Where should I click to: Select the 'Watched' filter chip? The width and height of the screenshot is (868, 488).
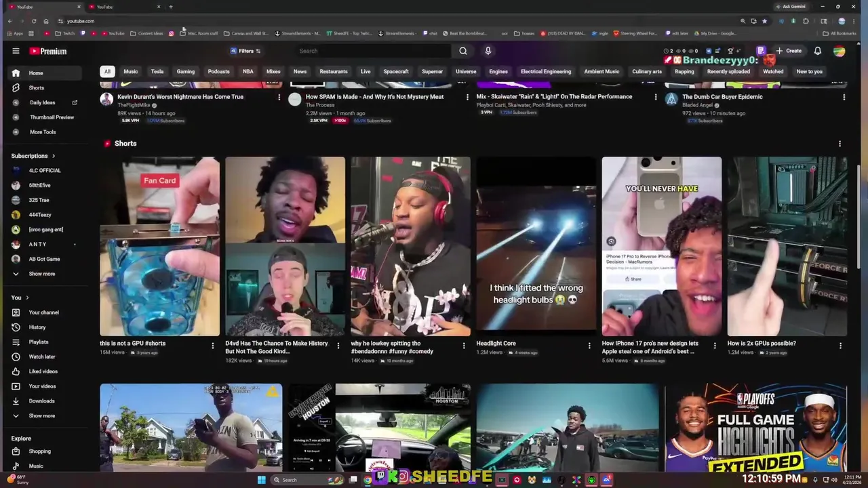pyautogui.click(x=773, y=71)
